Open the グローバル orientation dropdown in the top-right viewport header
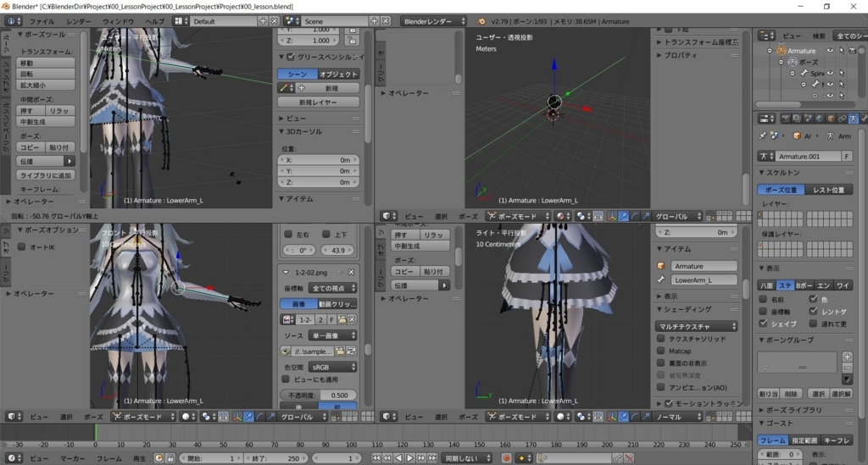This screenshot has height=465, width=868. [676, 216]
